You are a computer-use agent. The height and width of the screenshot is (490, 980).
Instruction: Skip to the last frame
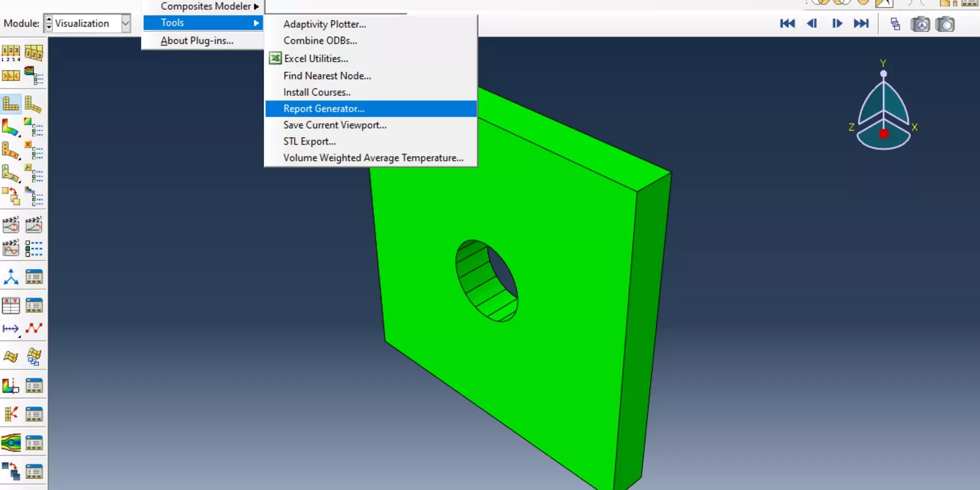(x=861, y=23)
